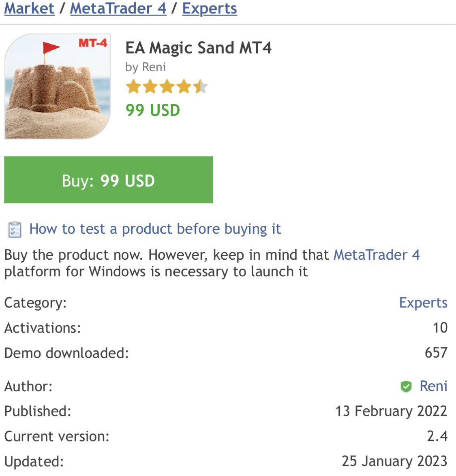Click the star rating icons
This screenshot has height=476, width=456.
(x=167, y=87)
